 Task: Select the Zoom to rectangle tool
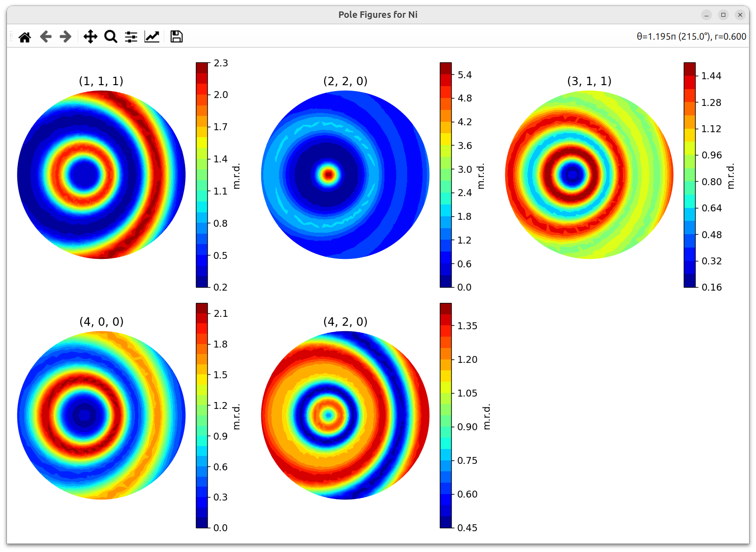pyautogui.click(x=111, y=37)
